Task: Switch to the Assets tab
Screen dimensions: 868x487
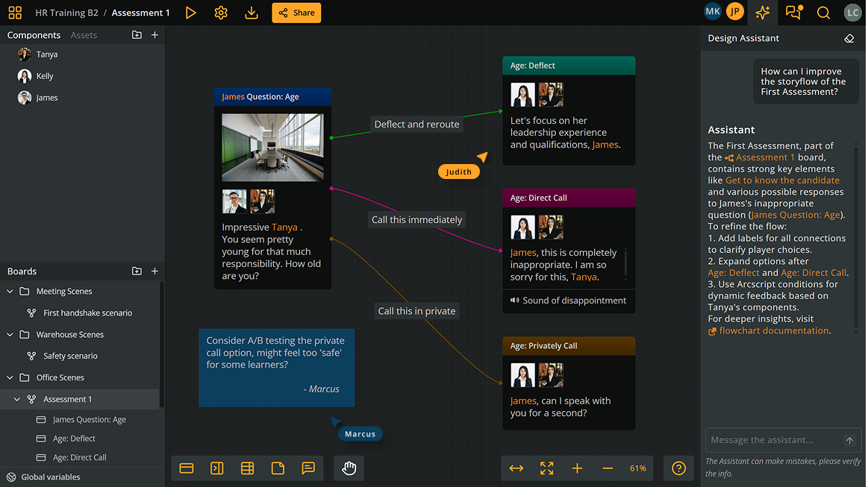Action: pyautogui.click(x=84, y=35)
